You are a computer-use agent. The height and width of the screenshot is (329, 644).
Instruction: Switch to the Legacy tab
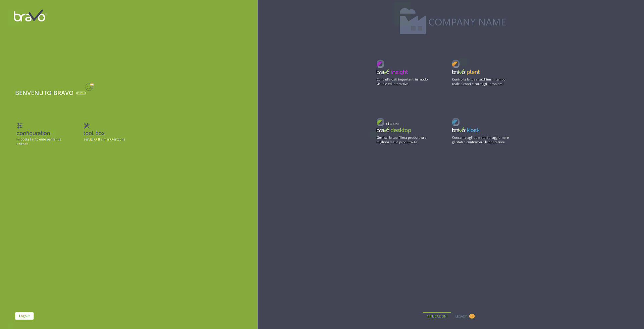point(461,316)
